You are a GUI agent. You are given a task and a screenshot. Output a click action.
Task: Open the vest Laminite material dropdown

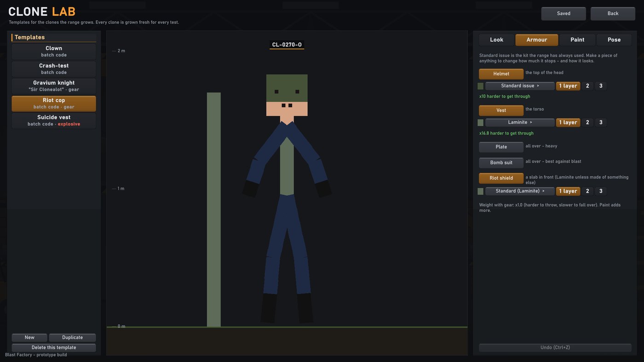(520, 123)
